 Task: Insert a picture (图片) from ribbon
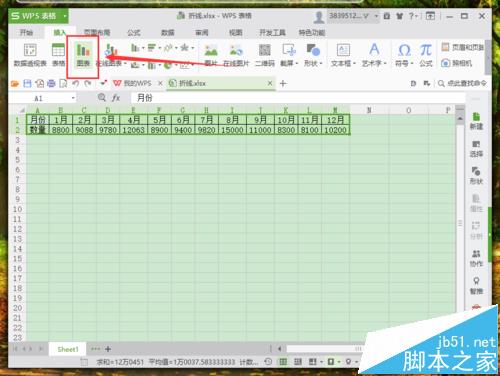point(211,55)
